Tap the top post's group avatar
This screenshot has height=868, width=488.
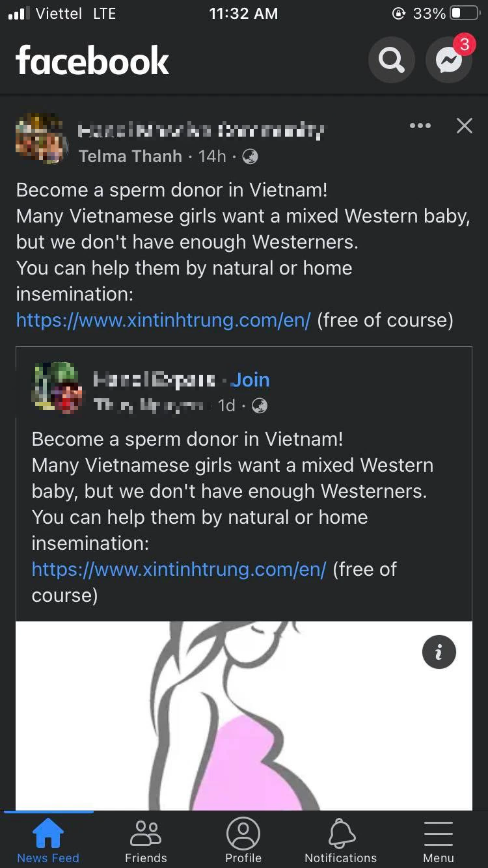pos(40,138)
